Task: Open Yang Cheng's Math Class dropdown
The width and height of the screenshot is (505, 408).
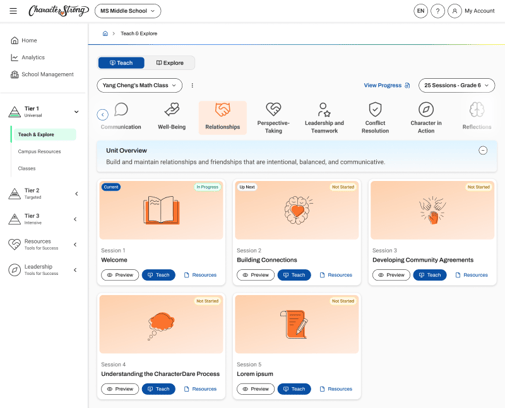Action: point(140,85)
